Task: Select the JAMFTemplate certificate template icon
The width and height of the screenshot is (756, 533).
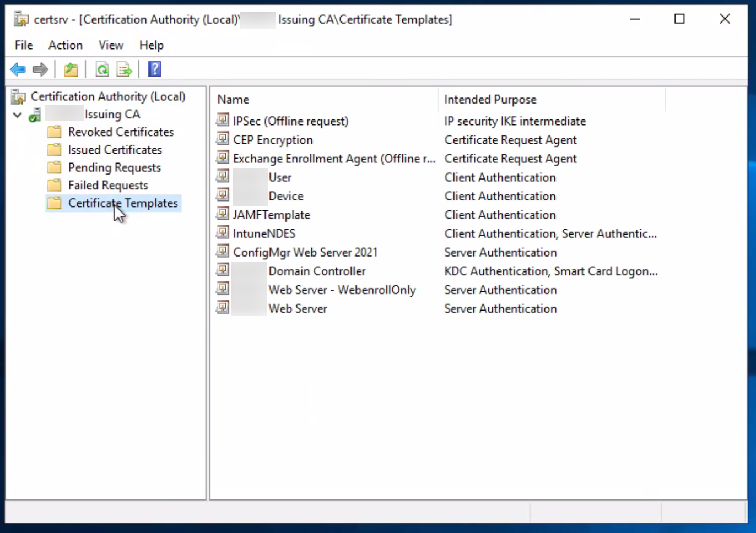Action: tap(223, 214)
